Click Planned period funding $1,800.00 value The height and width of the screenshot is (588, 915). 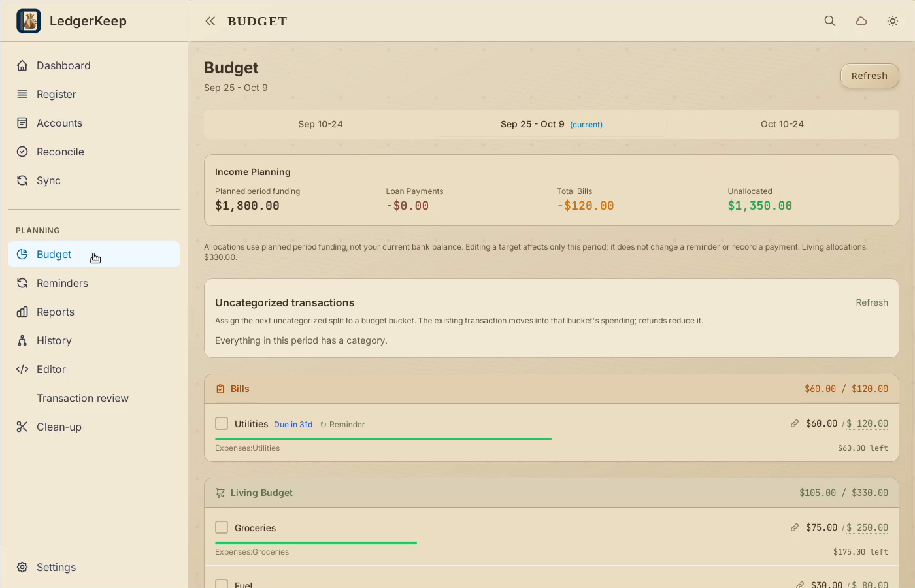(247, 206)
